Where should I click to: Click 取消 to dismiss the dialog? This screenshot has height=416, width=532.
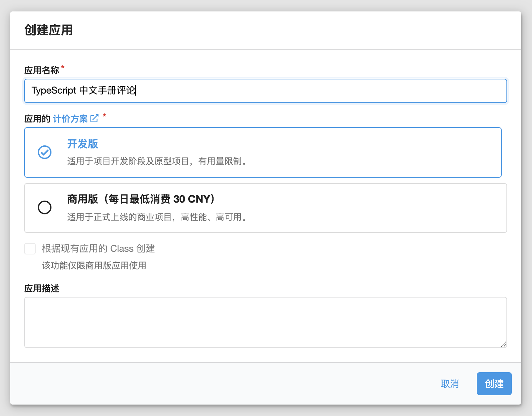click(450, 384)
